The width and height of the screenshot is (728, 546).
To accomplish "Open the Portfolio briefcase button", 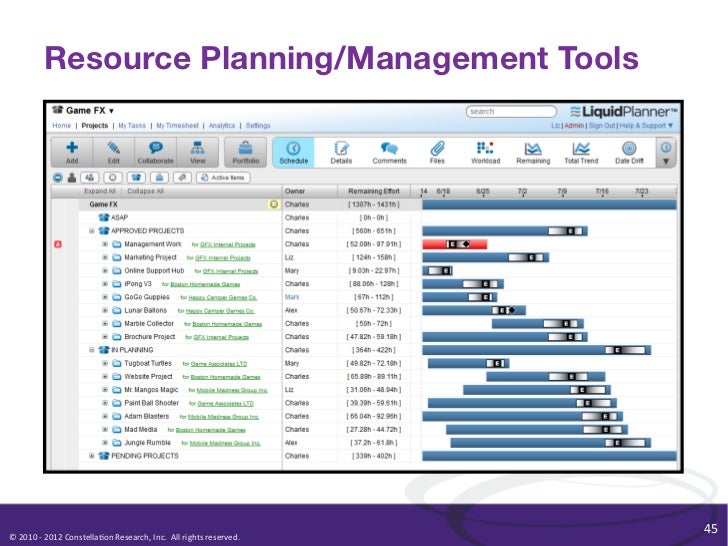I will pos(246,152).
